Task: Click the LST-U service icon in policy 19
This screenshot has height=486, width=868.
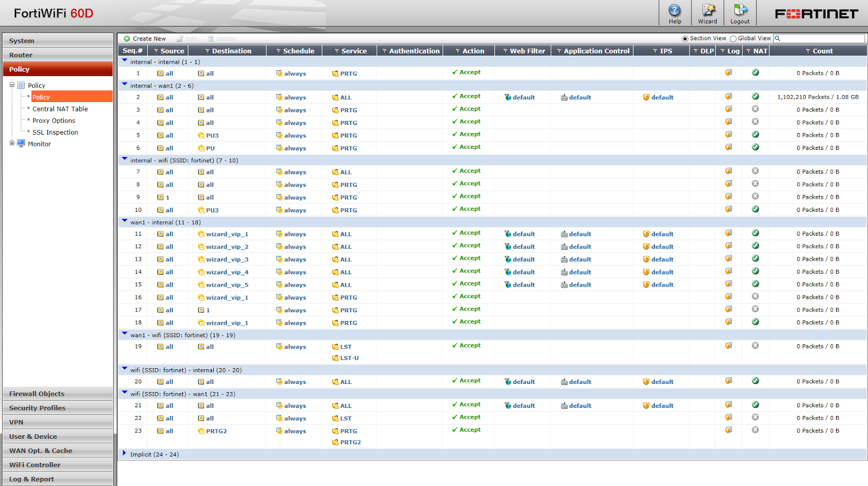Action: pos(335,358)
